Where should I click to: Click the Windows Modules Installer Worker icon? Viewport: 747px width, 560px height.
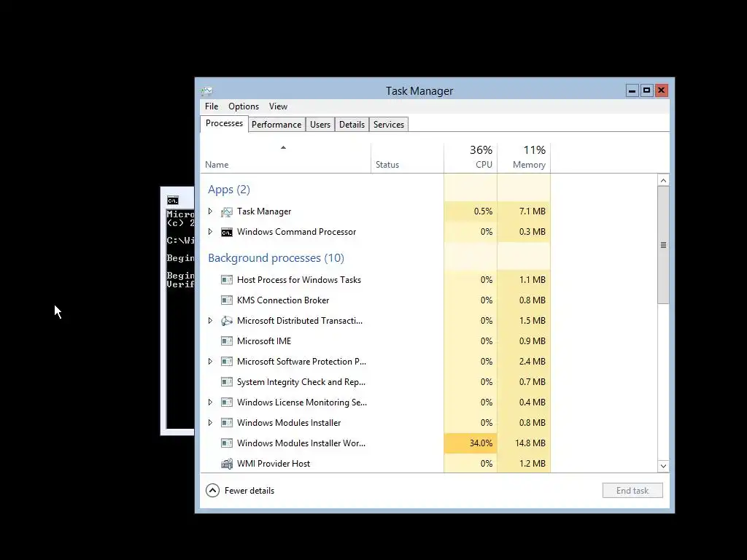point(227,443)
